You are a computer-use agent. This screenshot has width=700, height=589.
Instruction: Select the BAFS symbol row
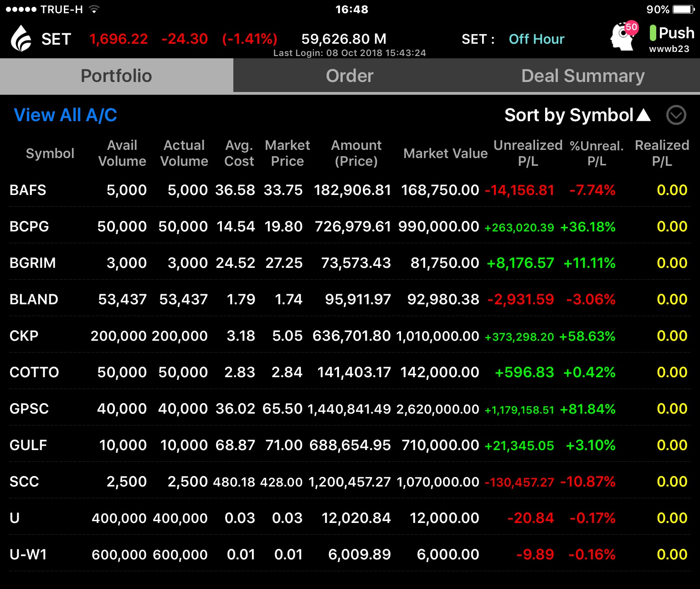(x=350, y=190)
